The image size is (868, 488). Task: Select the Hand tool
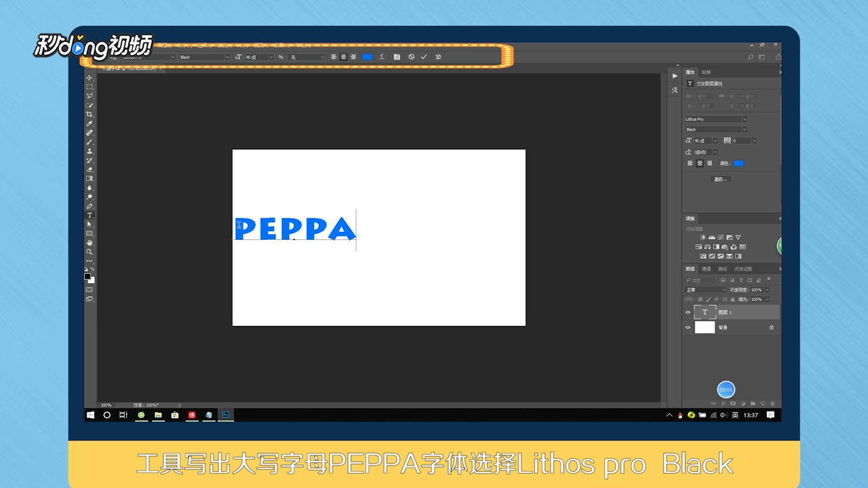(x=90, y=243)
